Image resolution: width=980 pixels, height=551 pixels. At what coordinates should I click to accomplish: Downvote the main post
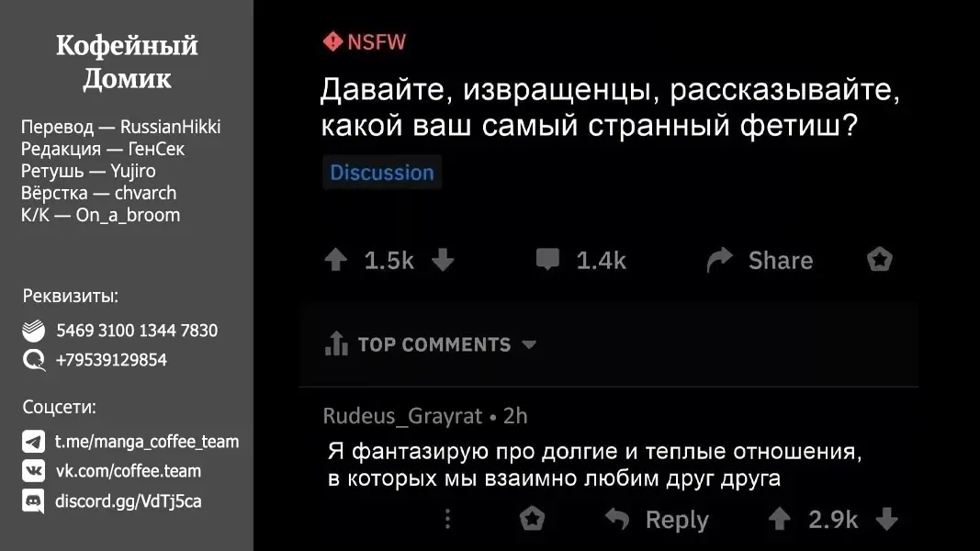(443, 261)
